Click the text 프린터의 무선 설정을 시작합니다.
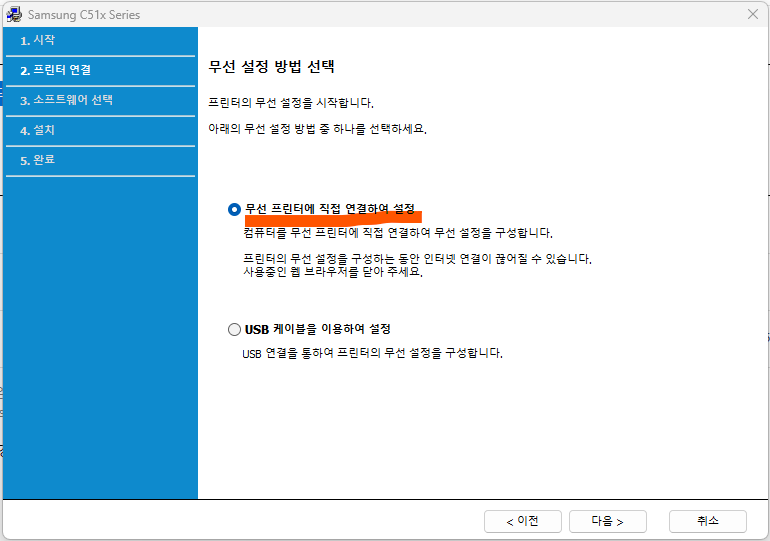 (291, 103)
